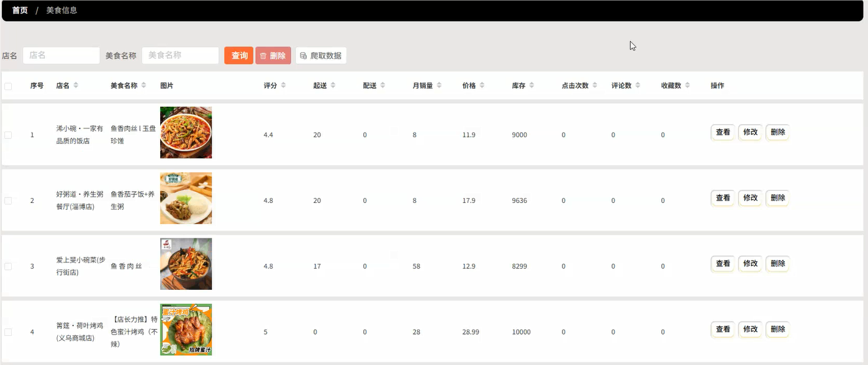Delete the 鱼香肉丝 l 玉盘珍馐 row
868x365 pixels.
[777, 132]
